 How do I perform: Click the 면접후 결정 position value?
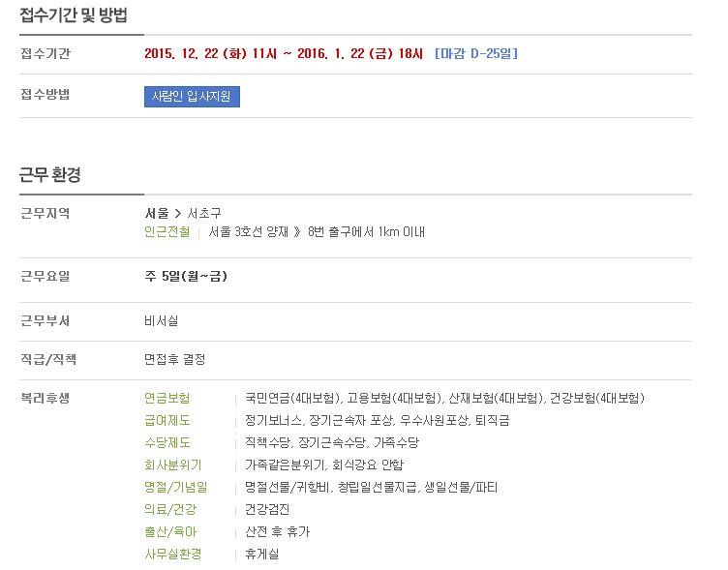point(174,360)
